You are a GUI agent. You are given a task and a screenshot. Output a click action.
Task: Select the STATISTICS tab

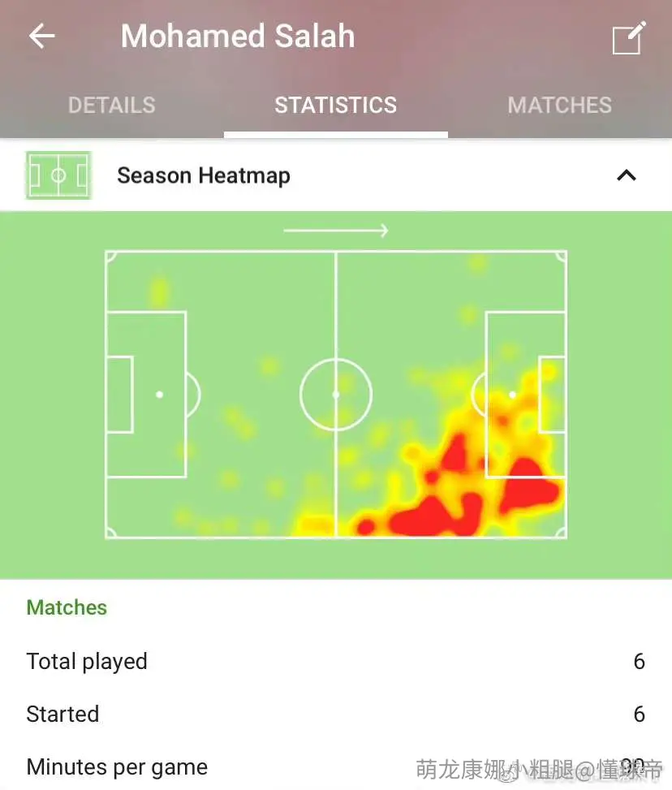tap(335, 106)
